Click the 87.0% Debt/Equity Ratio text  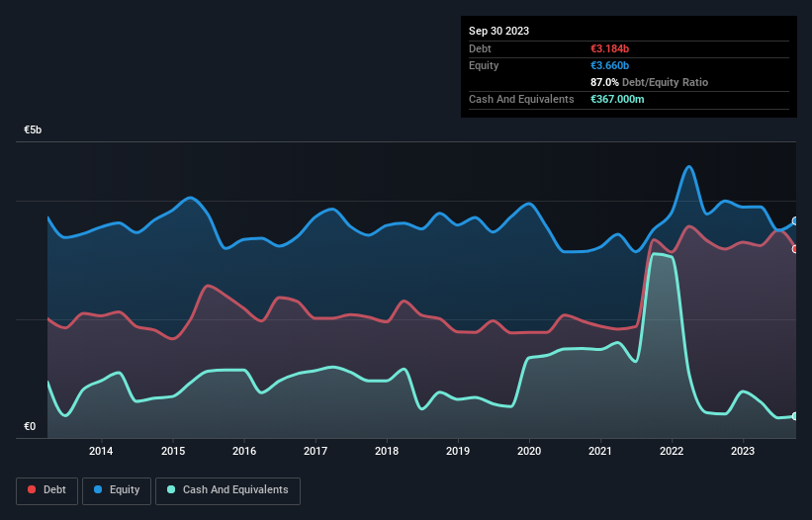[x=649, y=82]
